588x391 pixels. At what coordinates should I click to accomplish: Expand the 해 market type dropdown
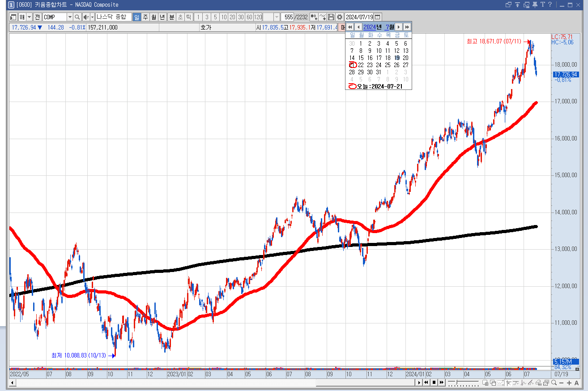tap(30, 17)
